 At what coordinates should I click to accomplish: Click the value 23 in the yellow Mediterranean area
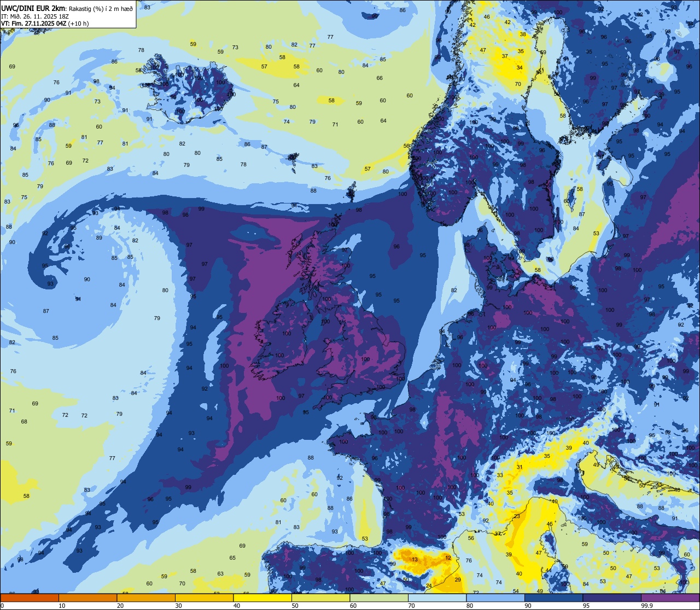pyautogui.click(x=517, y=516)
